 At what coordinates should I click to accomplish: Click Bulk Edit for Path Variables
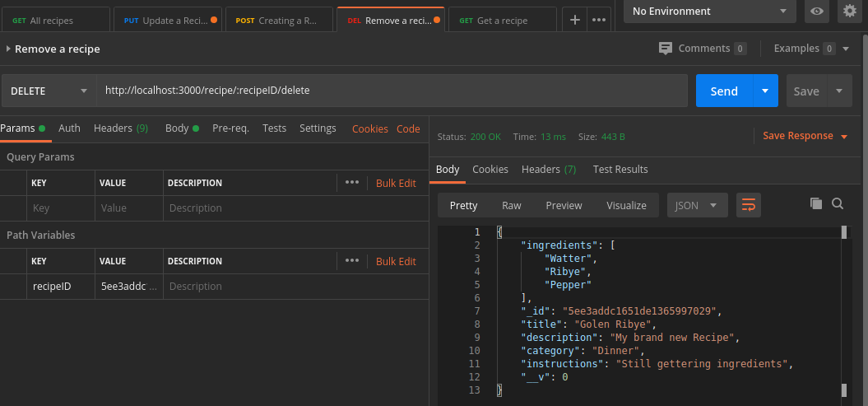click(396, 261)
